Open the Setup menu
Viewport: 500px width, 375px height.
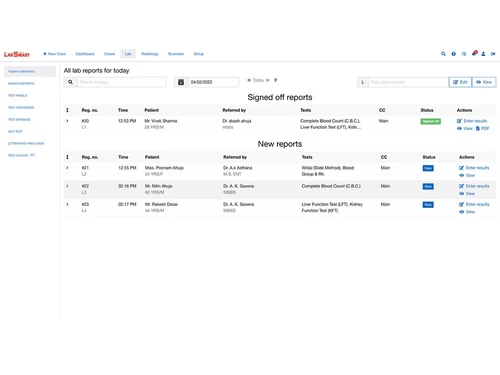click(x=199, y=54)
